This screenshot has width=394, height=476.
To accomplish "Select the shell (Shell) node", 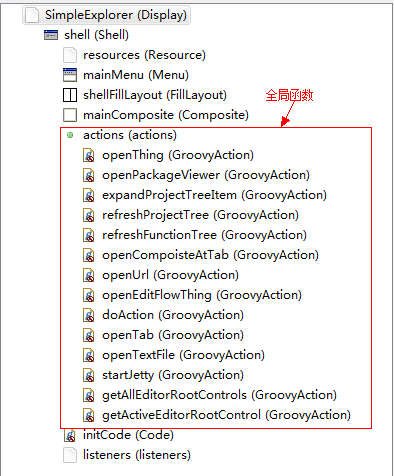I will coord(96,35).
